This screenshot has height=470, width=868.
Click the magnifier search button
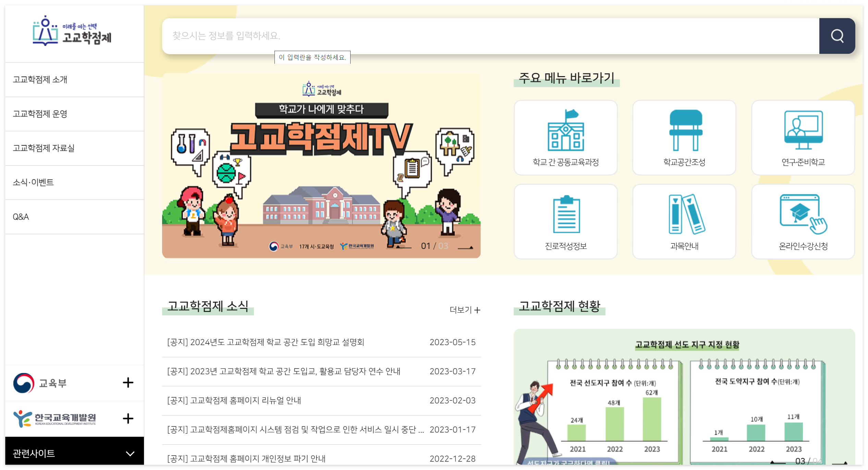point(837,36)
